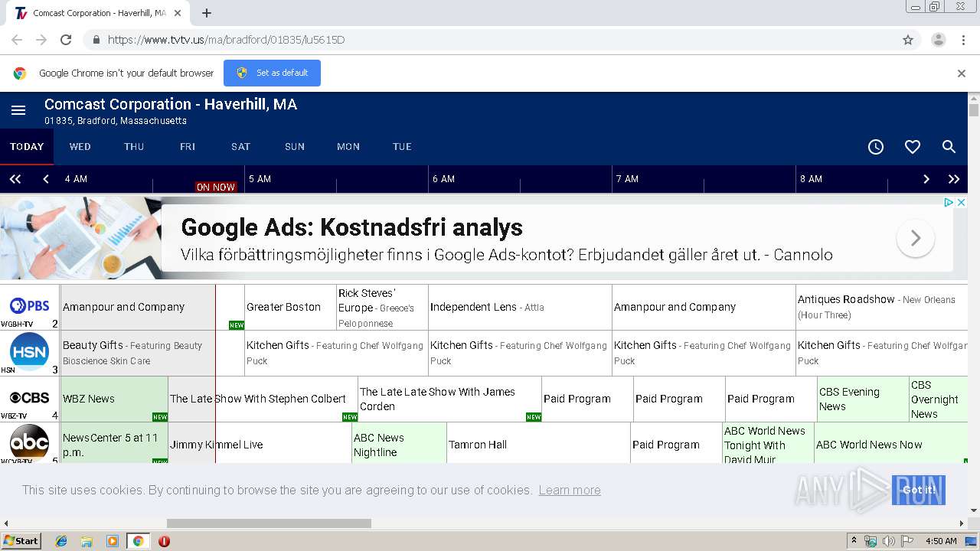This screenshot has width=980, height=551.
Task: Open AdChoices info icon on ad
Action: point(949,203)
